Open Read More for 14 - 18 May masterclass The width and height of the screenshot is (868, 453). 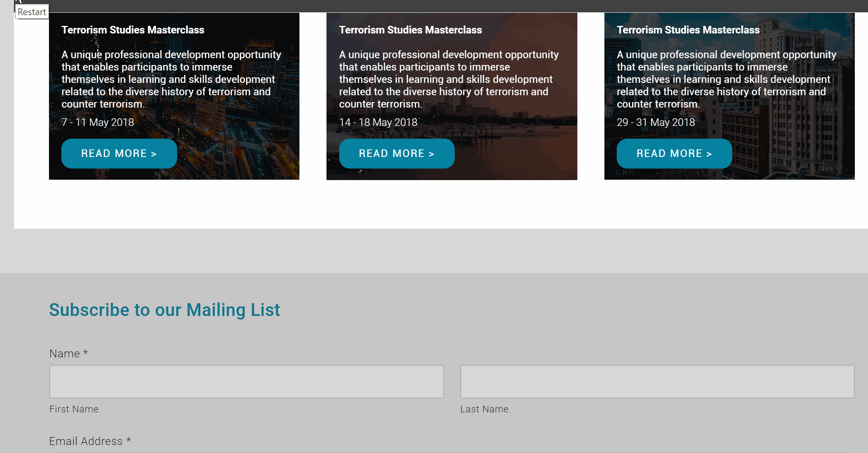(397, 153)
